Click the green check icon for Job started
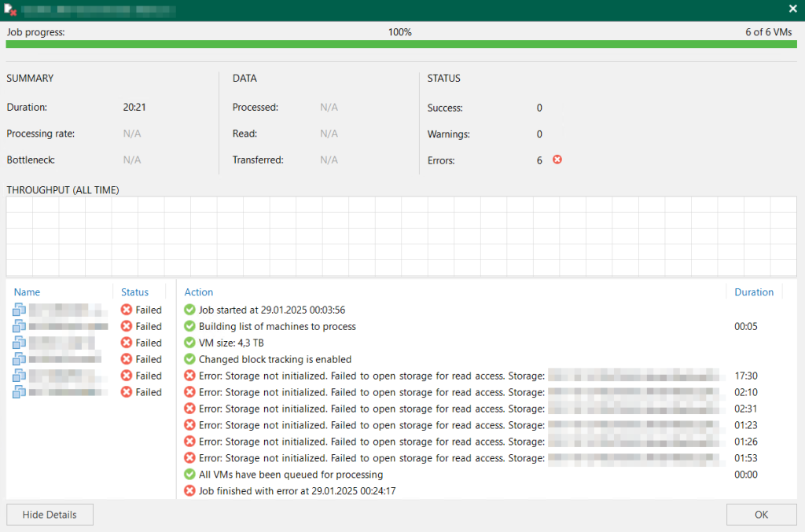The height and width of the screenshot is (532, 805). click(x=189, y=310)
